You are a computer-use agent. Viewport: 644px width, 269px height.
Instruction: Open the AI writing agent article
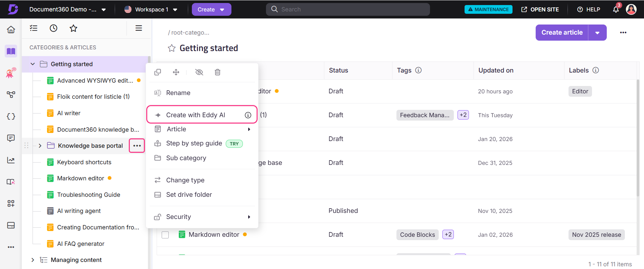[x=79, y=211]
